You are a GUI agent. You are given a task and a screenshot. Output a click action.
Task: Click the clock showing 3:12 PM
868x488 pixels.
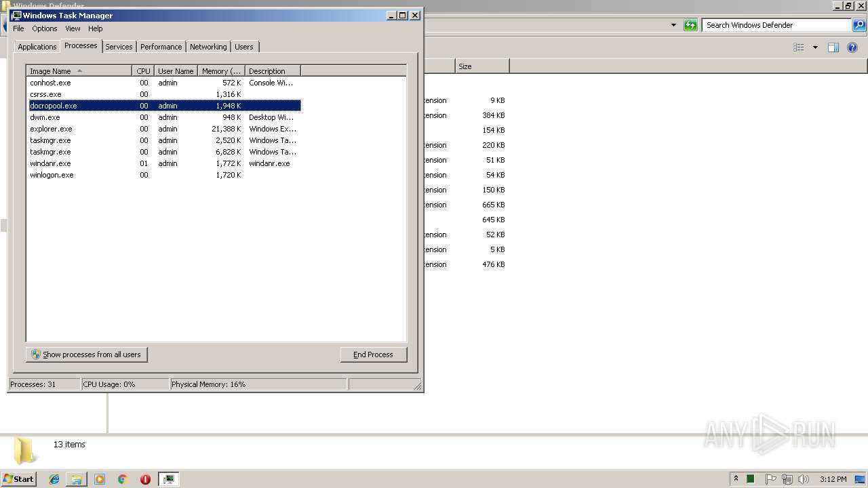(x=833, y=479)
